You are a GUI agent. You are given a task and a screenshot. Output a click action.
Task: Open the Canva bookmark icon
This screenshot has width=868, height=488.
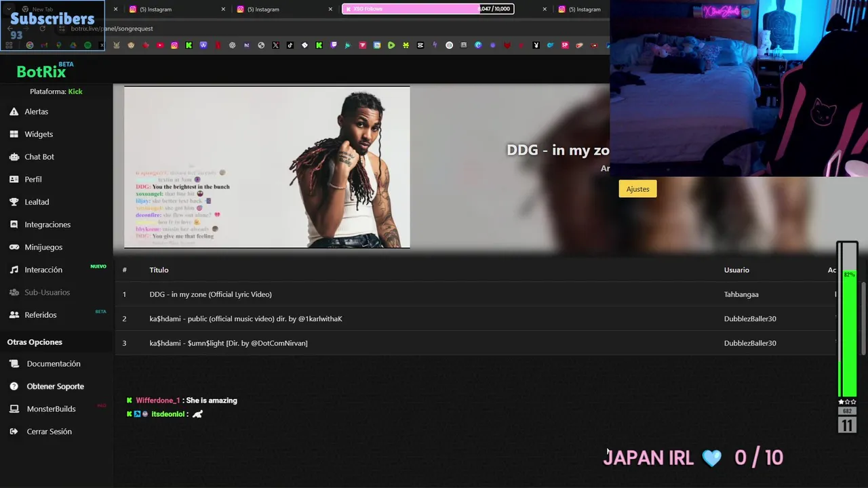[x=478, y=45]
